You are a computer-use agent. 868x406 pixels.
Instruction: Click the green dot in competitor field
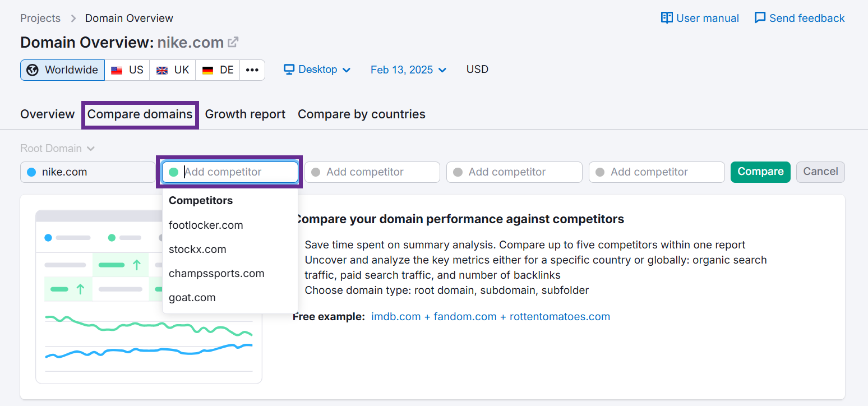click(173, 172)
